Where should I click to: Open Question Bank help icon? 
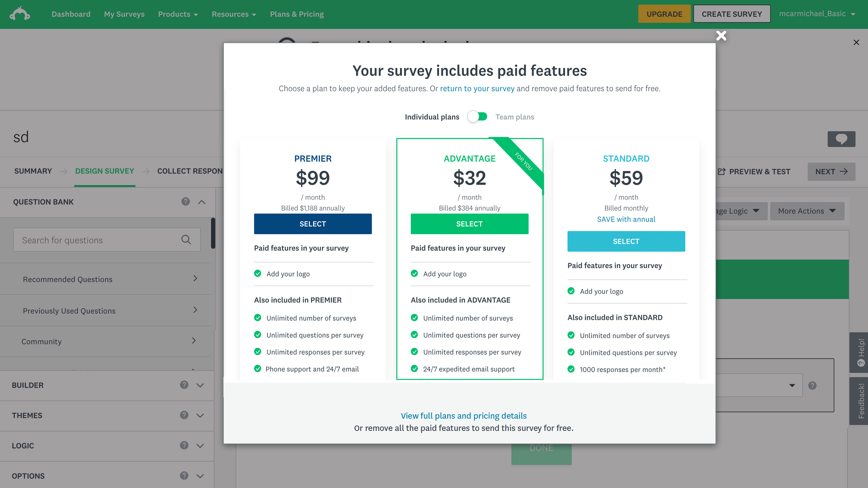pyautogui.click(x=185, y=202)
